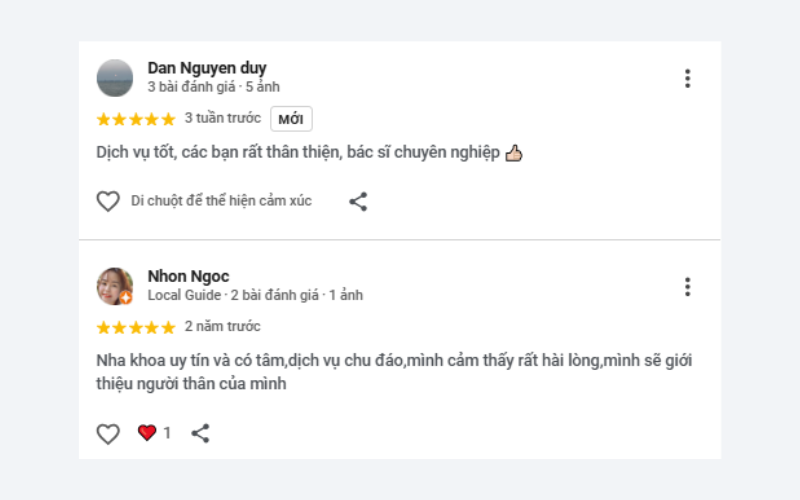Click the "Di chuột để thể hiện cảm xúc" label
The width and height of the screenshot is (800, 500).
[x=221, y=201]
